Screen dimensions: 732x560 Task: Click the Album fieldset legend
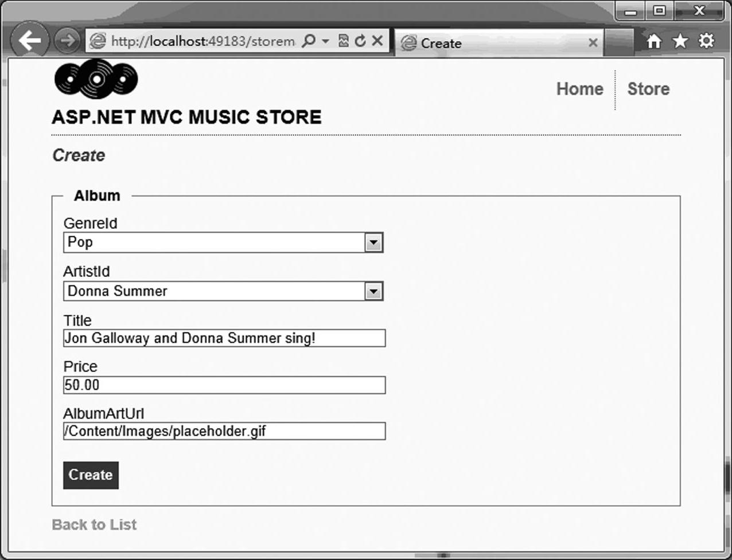(x=97, y=195)
